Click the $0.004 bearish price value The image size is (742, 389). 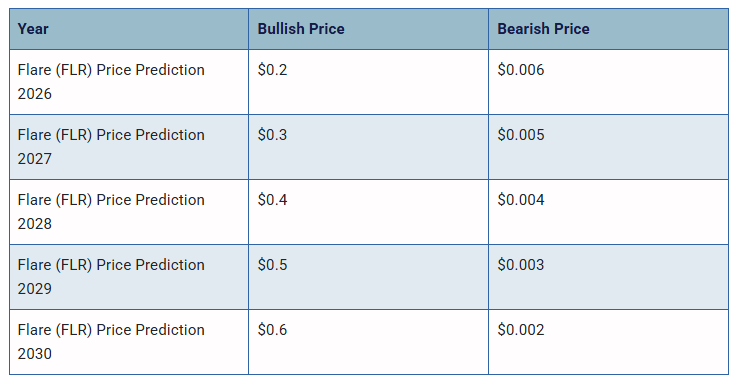[x=521, y=200]
